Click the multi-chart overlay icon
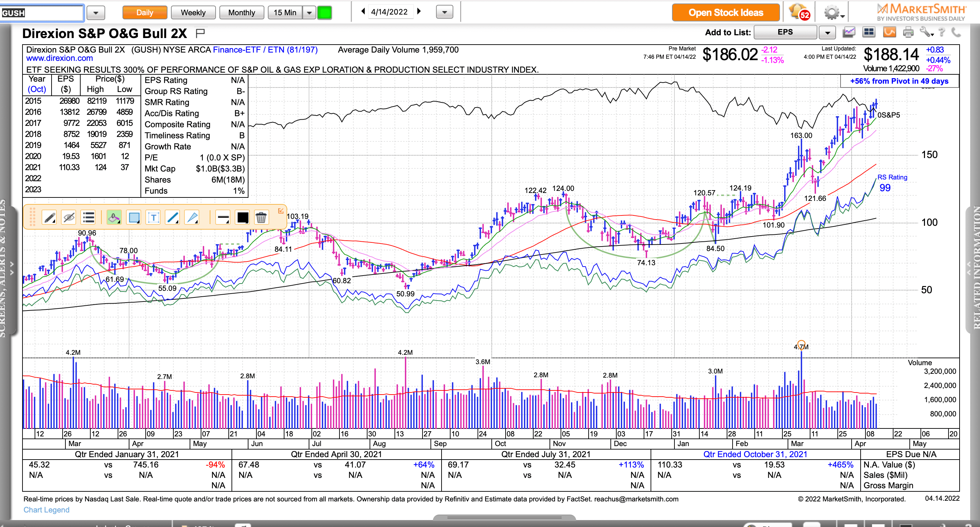Viewport: 980px width, 527px height. tap(849, 32)
